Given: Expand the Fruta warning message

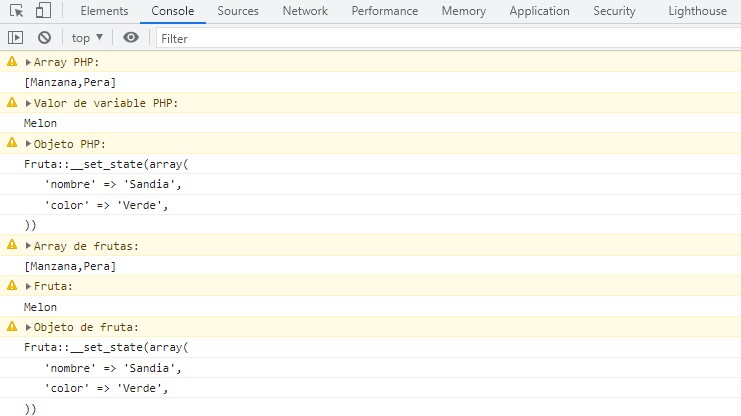Looking at the screenshot, I should click(28, 286).
